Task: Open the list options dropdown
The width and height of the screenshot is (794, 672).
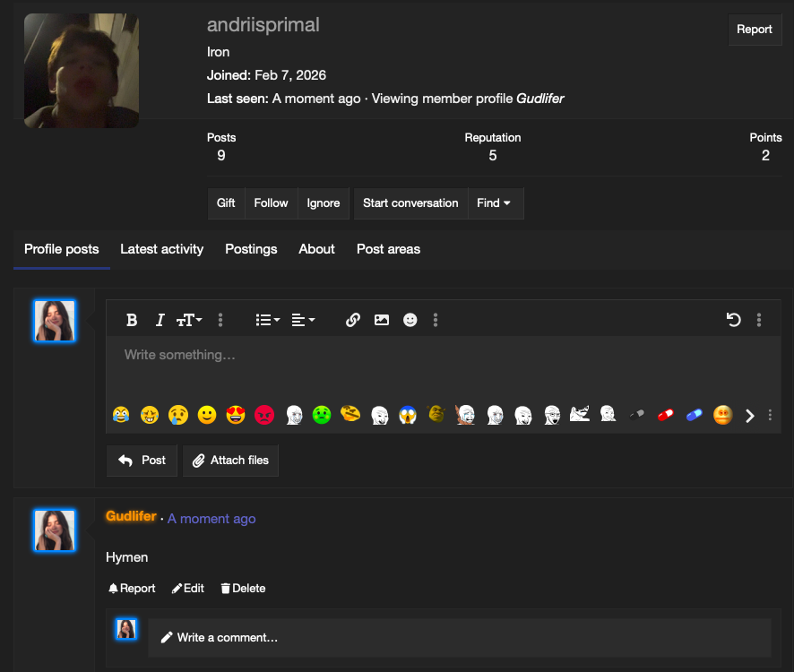Action: tap(267, 320)
